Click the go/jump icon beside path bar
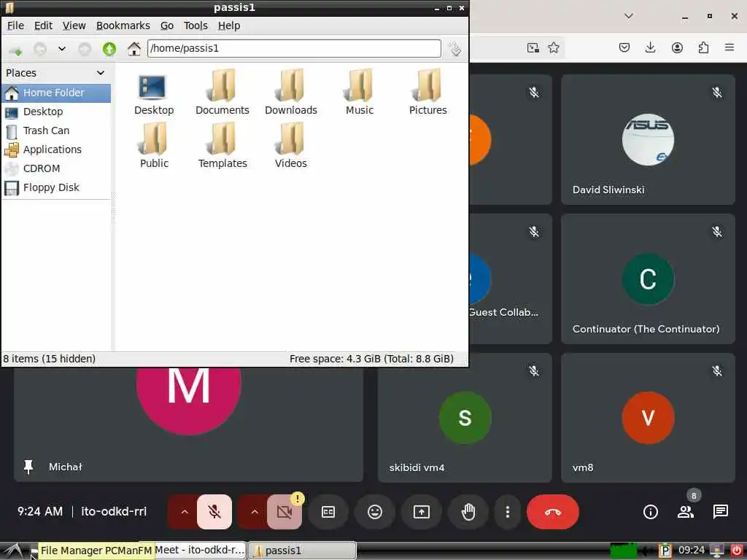 455,49
